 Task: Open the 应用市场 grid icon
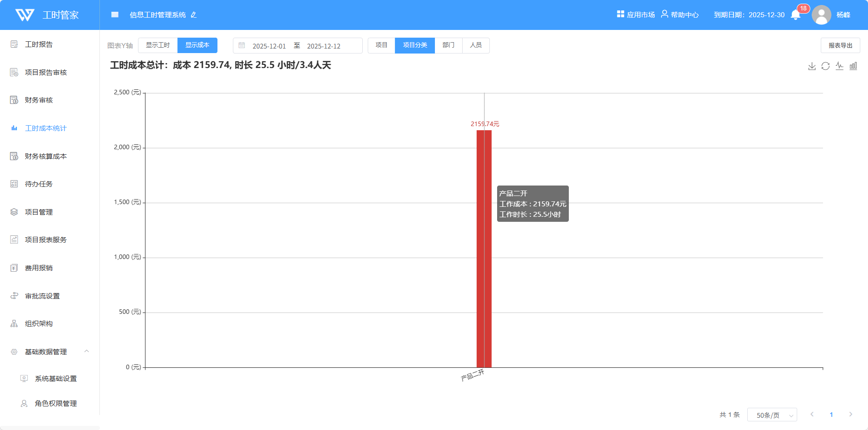620,15
